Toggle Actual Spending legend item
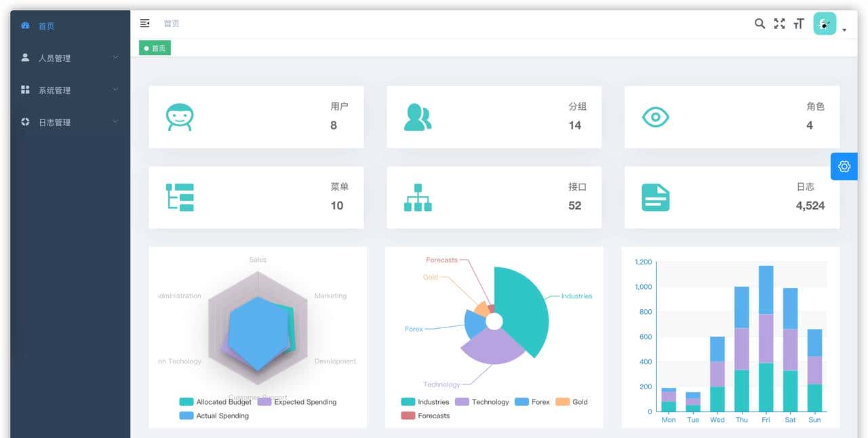Viewport: 868px width, 438px height. click(214, 416)
